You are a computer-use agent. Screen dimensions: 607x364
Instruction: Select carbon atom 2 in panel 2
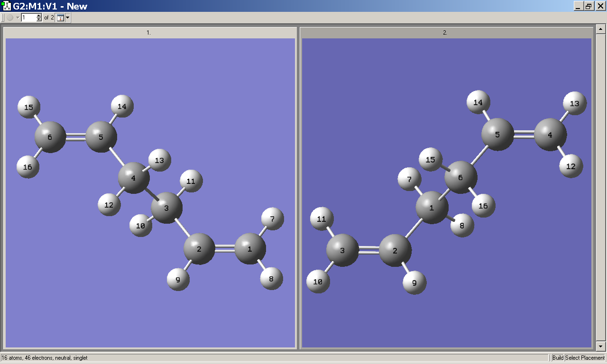[395, 250]
